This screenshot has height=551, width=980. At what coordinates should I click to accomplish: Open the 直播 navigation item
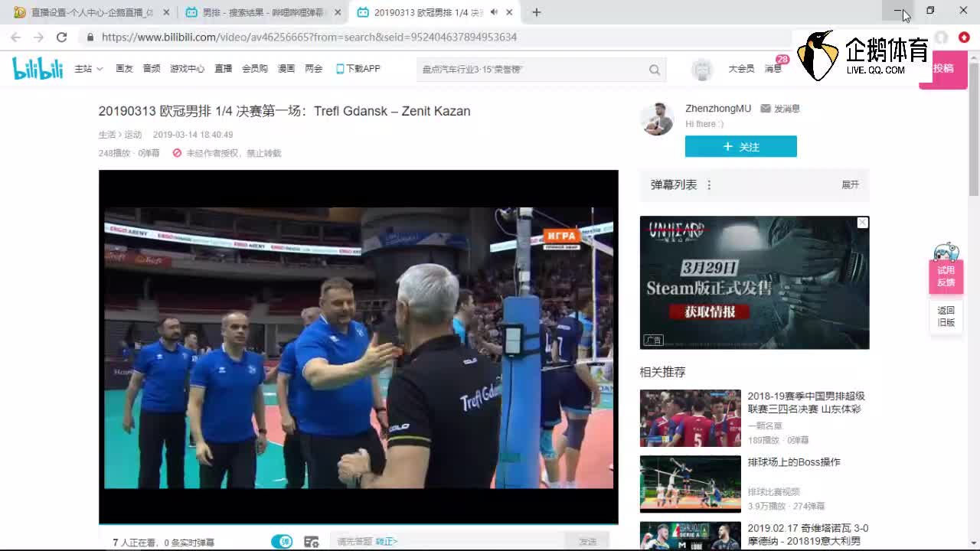point(222,69)
